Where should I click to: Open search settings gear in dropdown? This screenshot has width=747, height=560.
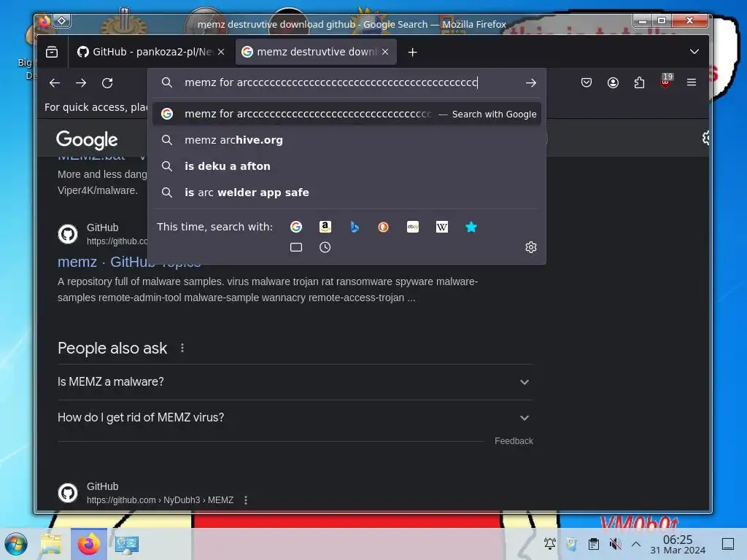pyautogui.click(x=531, y=247)
